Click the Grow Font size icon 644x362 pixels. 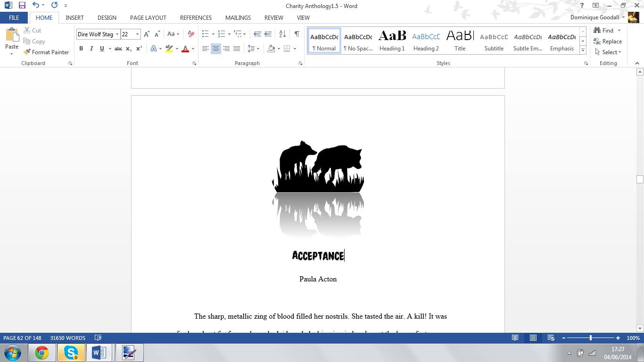147,34
